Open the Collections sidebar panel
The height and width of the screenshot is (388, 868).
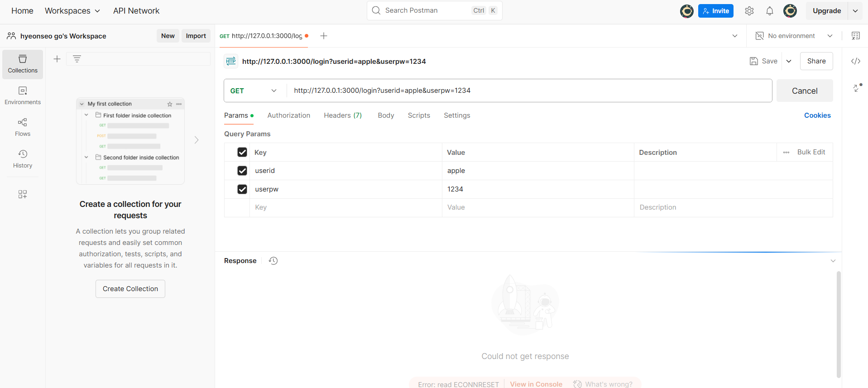coord(23,64)
